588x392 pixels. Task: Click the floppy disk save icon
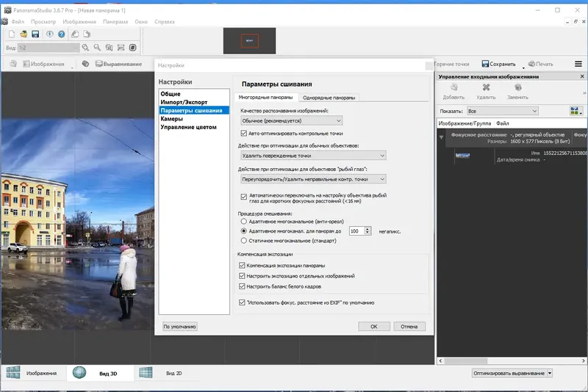tap(35, 34)
